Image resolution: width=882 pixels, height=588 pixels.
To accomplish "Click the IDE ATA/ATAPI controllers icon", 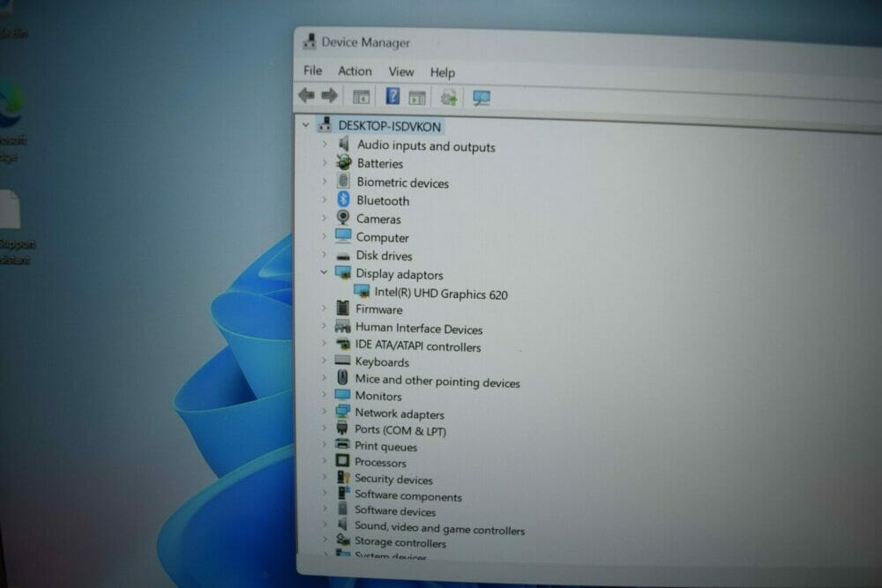I will (x=342, y=344).
